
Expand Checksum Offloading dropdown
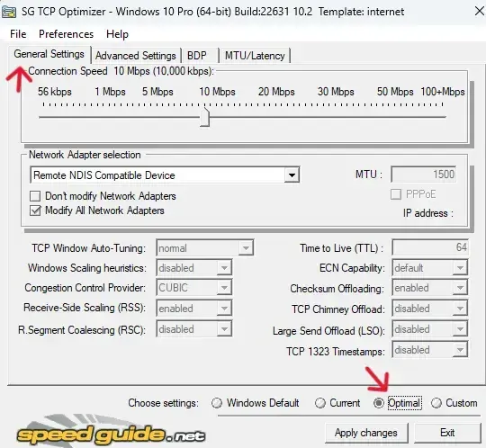coord(460,288)
